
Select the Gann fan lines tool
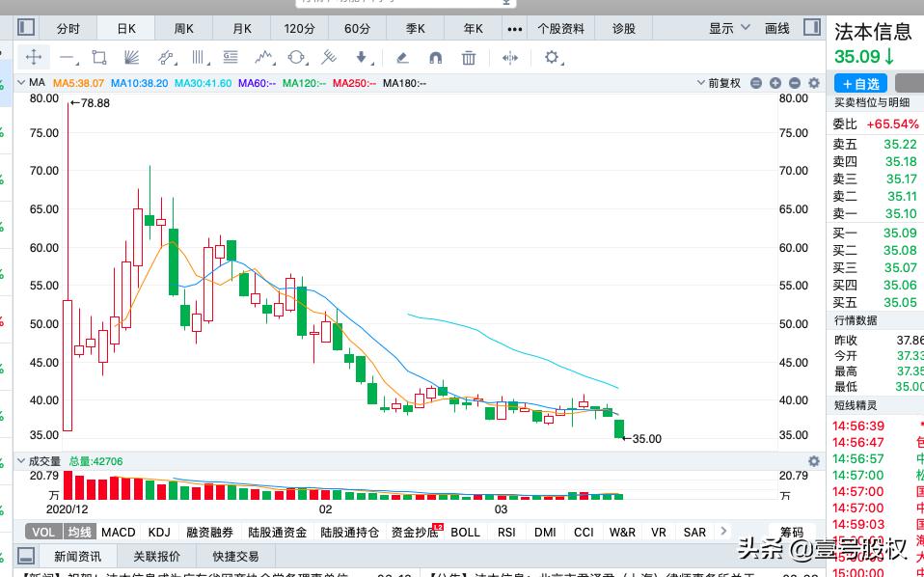(x=129, y=57)
